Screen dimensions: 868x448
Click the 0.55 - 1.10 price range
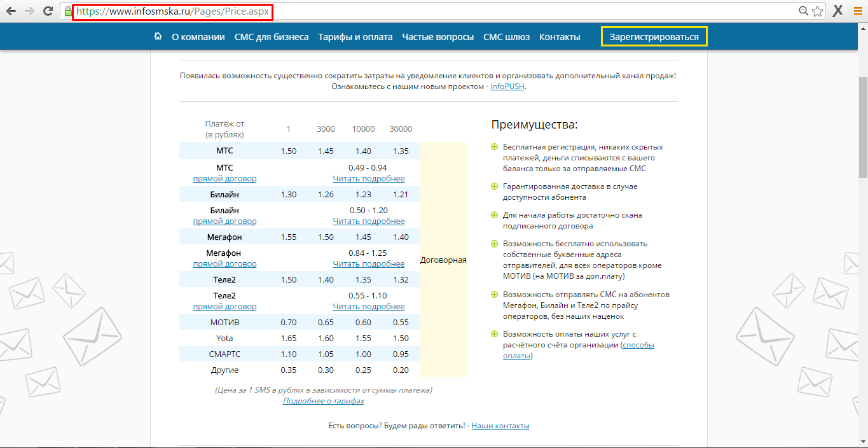pyautogui.click(x=368, y=295)
